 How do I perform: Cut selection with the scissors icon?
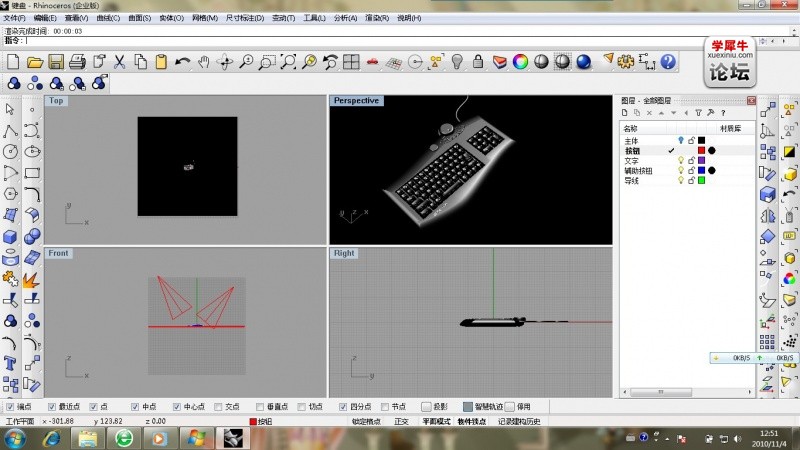[x=119, y=62]
